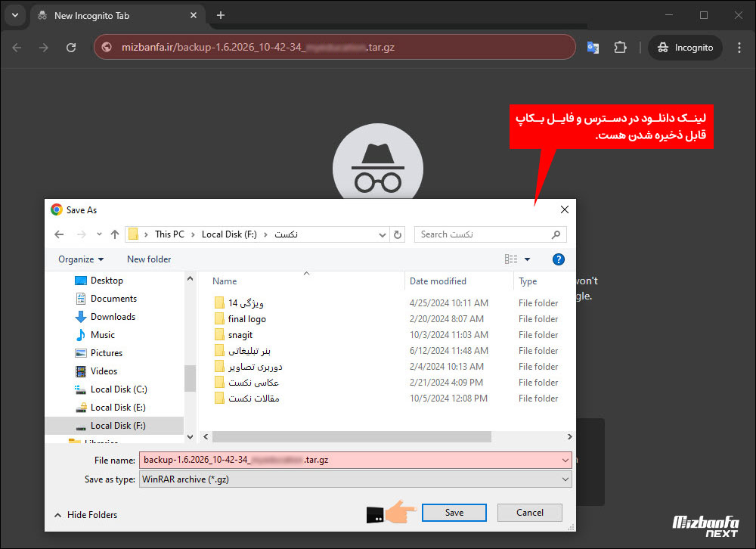
Task: Open the Save as type dropdown
Action: 565,479
